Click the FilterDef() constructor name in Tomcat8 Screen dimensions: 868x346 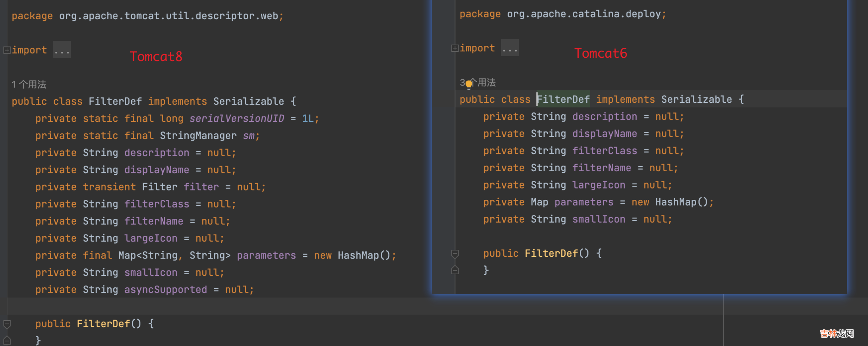[x=103, y=324]
